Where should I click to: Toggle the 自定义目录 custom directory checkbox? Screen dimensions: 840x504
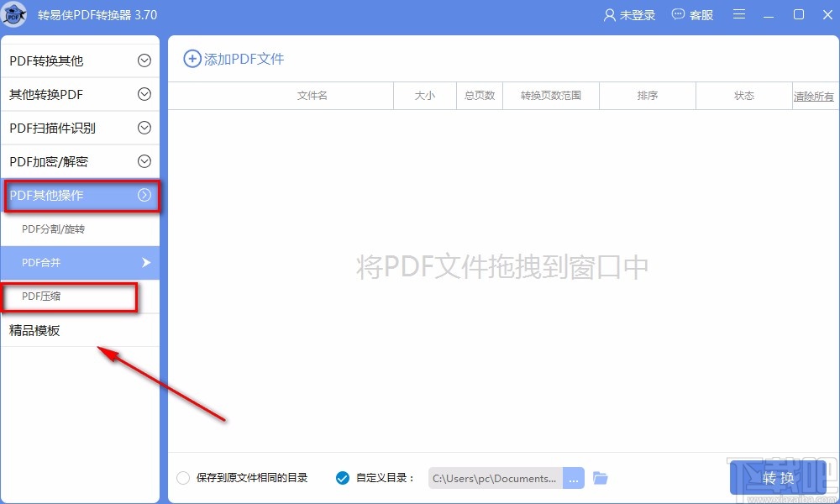pyautogui.click(x=342, y=477)
